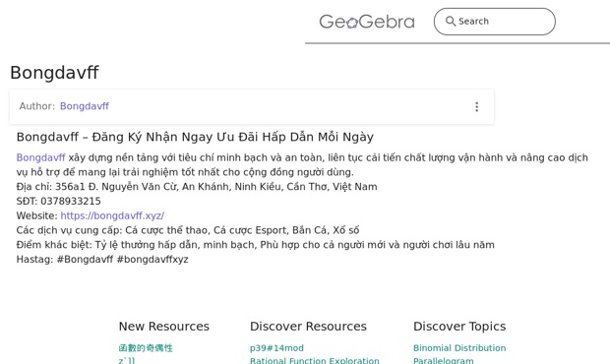Click the GeoGebra logo

click(367, 22)
